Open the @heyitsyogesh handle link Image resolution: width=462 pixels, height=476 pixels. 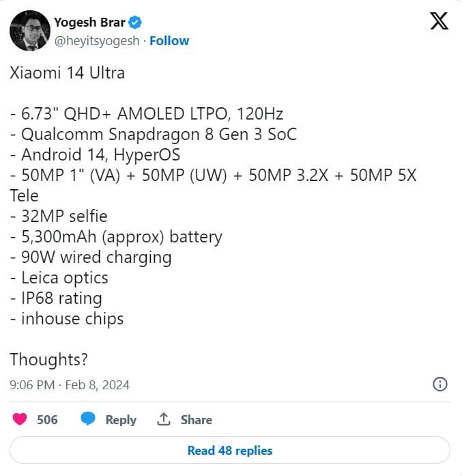(x=96, y=41)
